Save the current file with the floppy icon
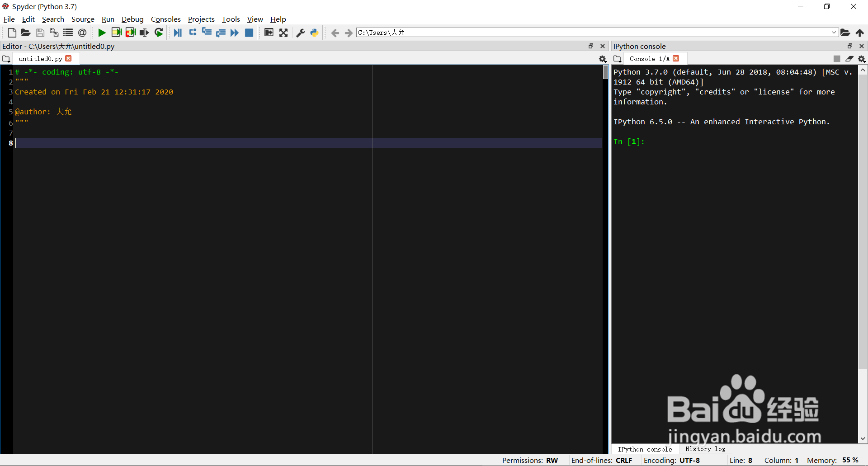Image resolution: width=868 pixels, height=466 pixels. click(x=40, y=33)
